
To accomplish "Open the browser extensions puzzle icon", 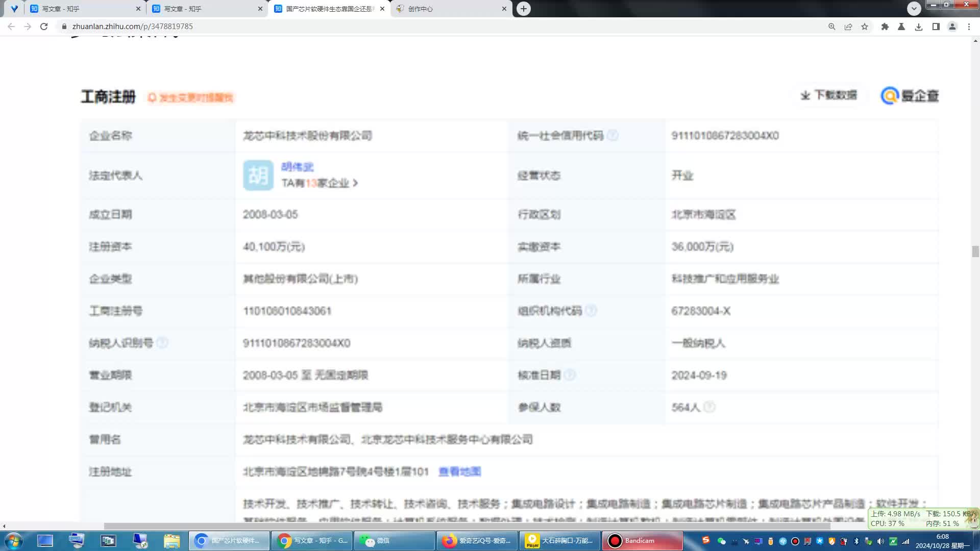I will click(885, 26).
